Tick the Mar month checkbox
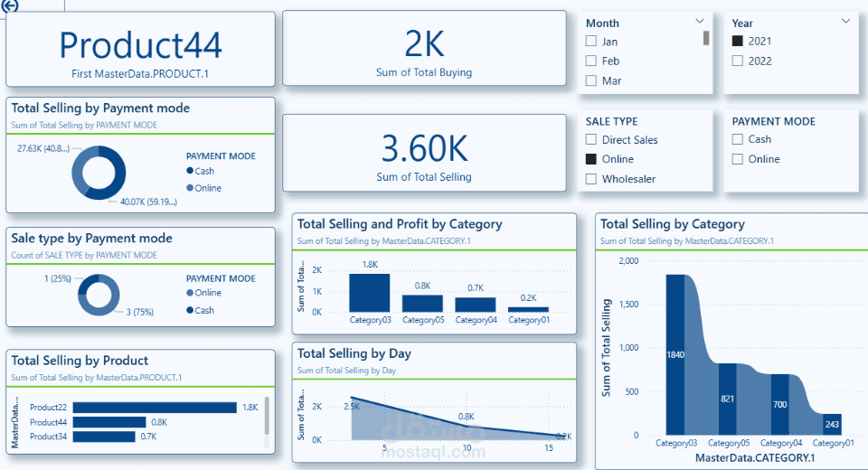The width and height of the screenshot is (868, 470). click(x=591, y=80)
